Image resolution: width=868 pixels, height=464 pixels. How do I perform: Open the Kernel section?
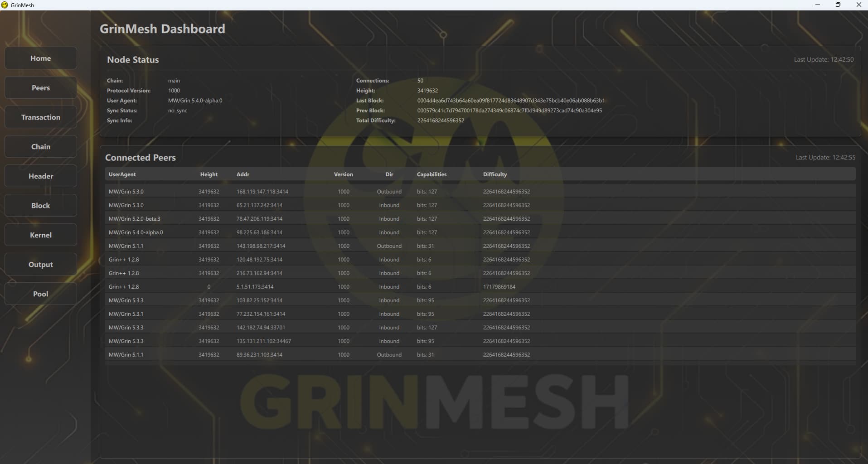(41, 235)
